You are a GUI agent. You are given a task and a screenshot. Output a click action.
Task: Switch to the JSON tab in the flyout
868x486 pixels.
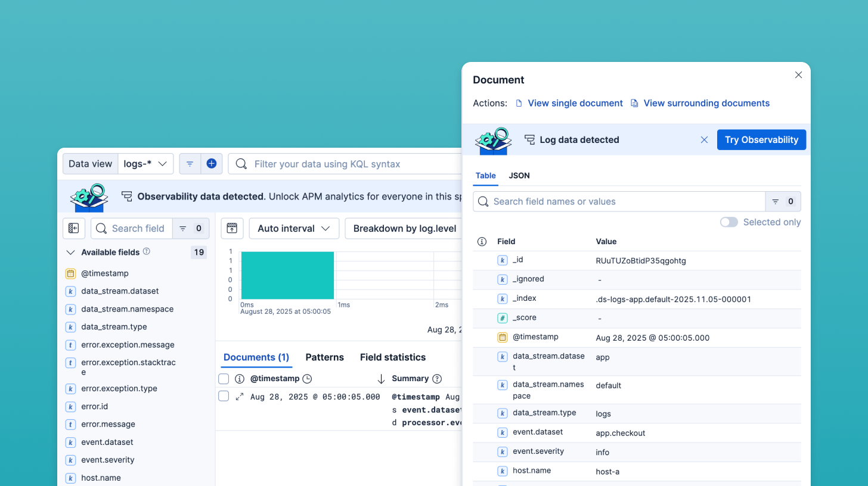pos(519,176)
